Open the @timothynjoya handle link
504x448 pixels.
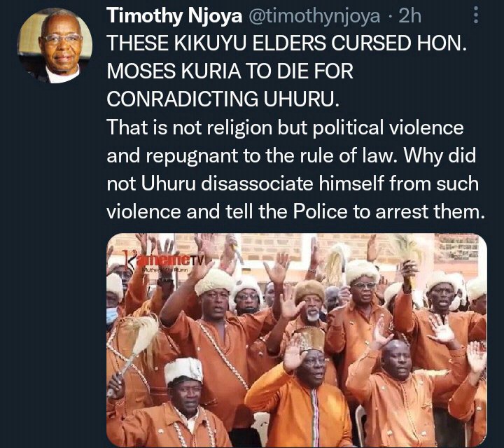coord(314,15)
